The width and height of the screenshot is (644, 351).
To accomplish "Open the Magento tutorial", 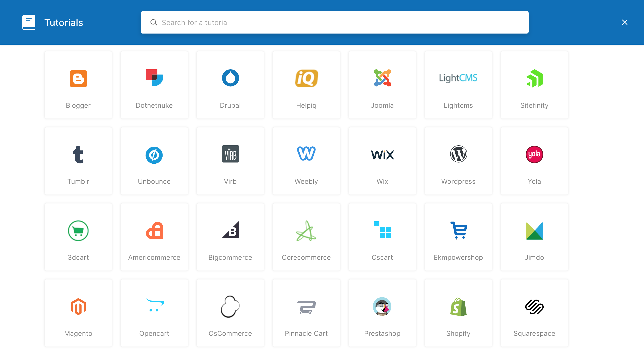I will coord(78,313).
